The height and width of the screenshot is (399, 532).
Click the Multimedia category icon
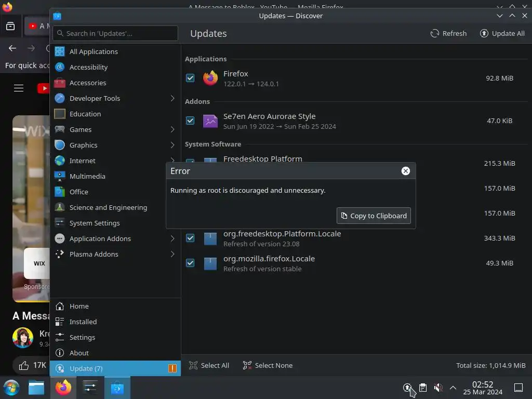60,176
